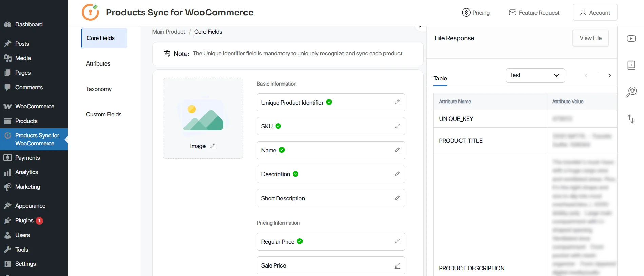Open Media in WordPress sidebar

pyautogui.click(x=34, y=58)
